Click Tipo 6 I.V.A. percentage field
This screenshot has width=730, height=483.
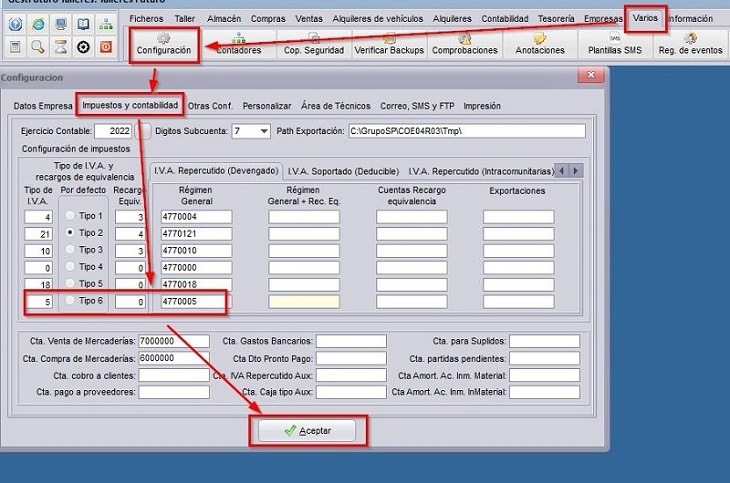coord(38,301)
